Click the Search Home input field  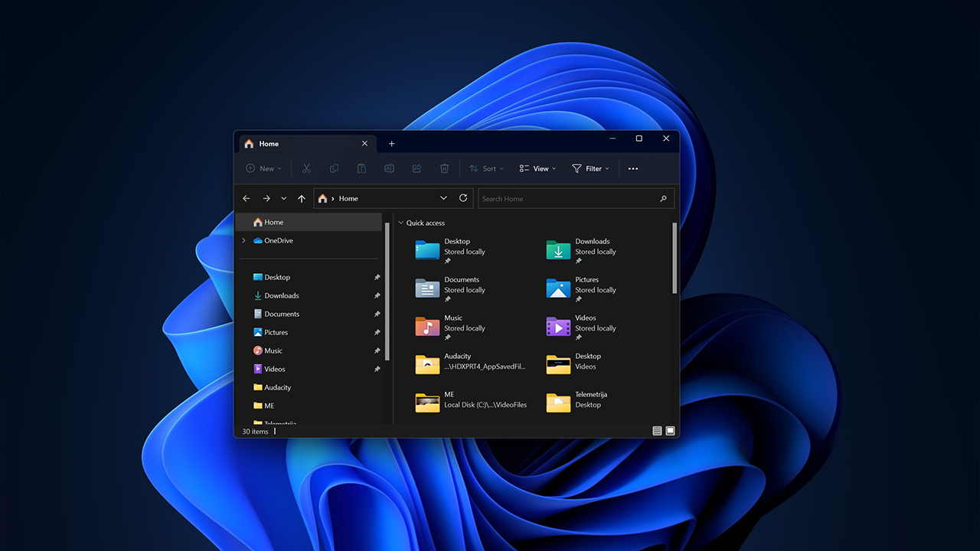[577, 198]
